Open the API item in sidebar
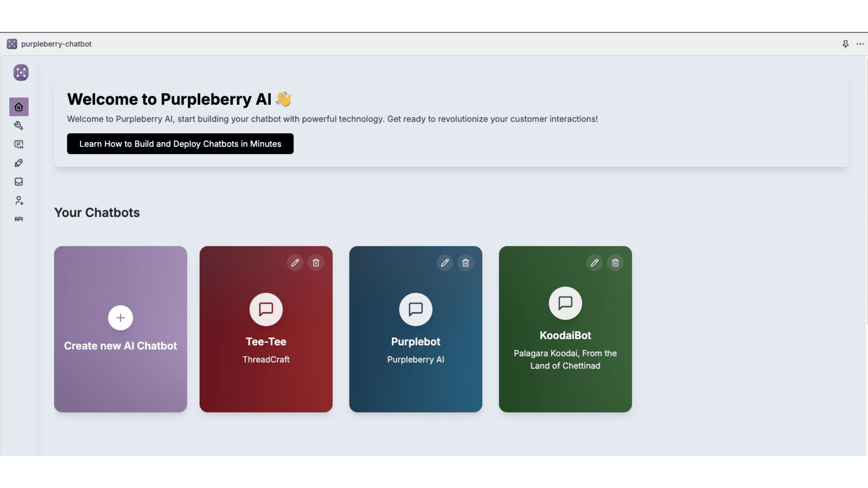This screenshot has height=488, width=868. point(19,219)
